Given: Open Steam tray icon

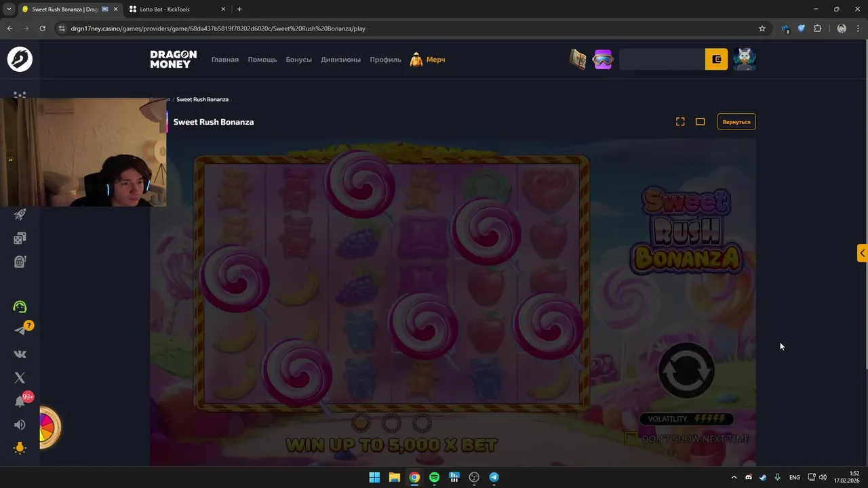Looking at the screenshot, I should tap(763, 477).
